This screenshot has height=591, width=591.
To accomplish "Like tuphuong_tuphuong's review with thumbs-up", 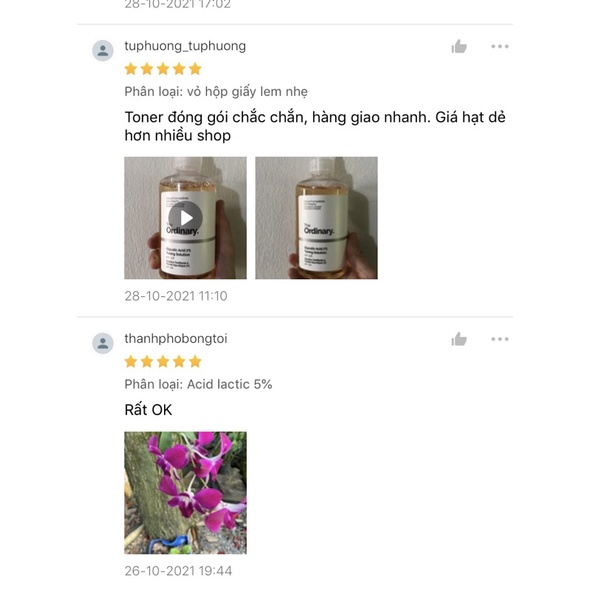I will pos(459,47).
